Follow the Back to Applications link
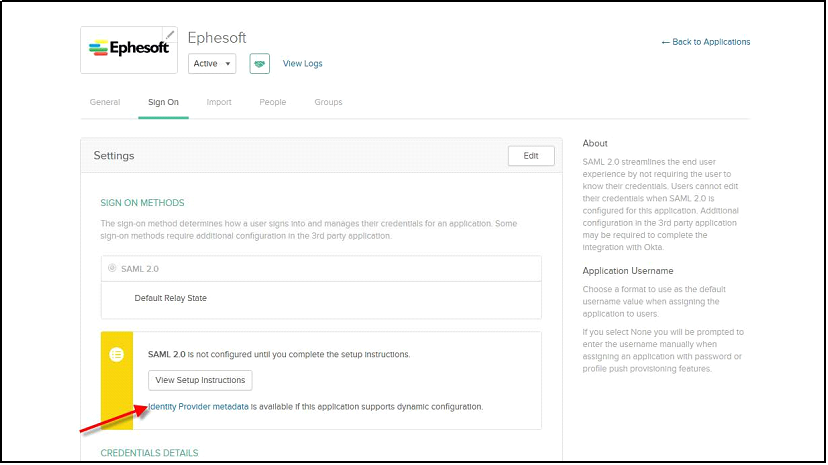 pyautogui.click(x=711, y=42)
